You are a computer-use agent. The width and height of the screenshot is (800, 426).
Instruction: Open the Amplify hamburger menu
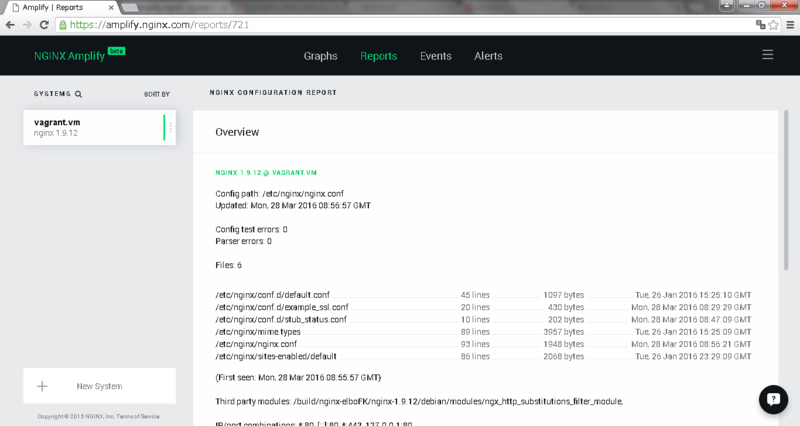coord(767,55)
